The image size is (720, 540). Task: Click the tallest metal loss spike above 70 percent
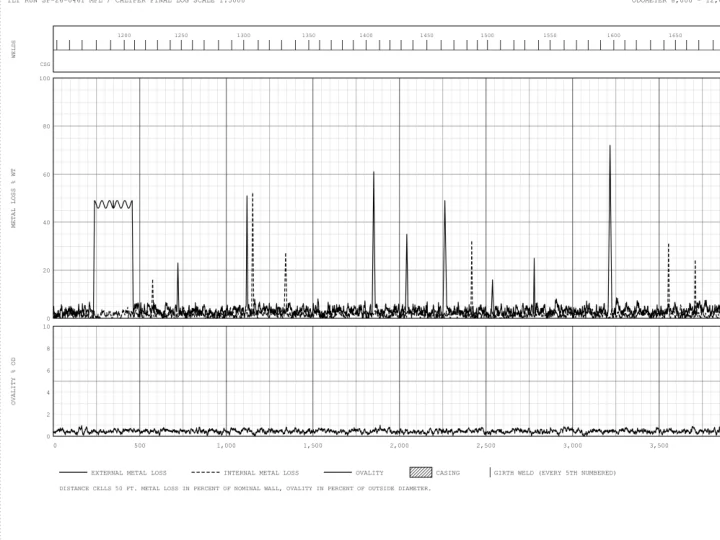[610, 230]
